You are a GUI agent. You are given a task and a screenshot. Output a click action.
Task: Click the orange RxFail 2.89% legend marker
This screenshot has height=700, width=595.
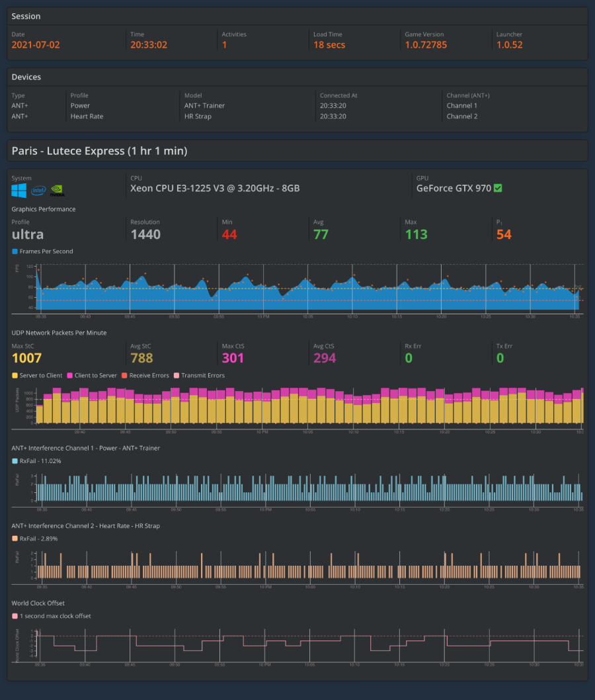point(15,539)
